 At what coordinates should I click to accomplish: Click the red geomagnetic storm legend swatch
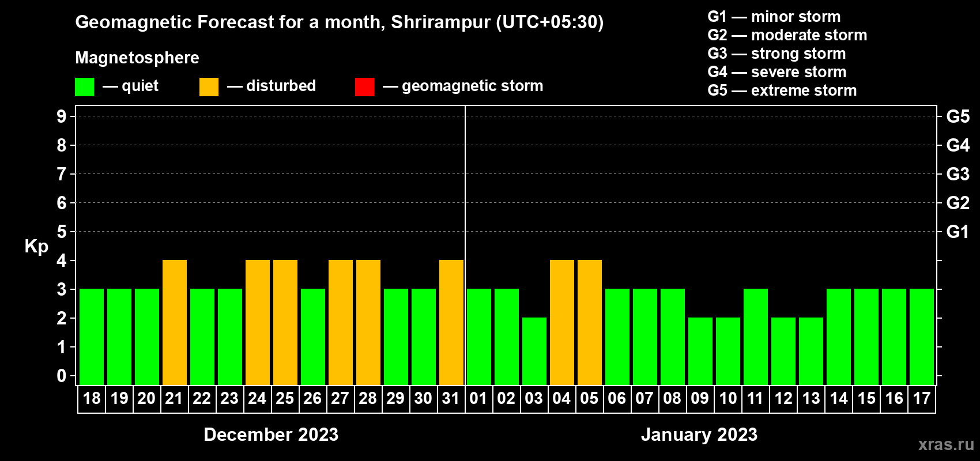364,87
